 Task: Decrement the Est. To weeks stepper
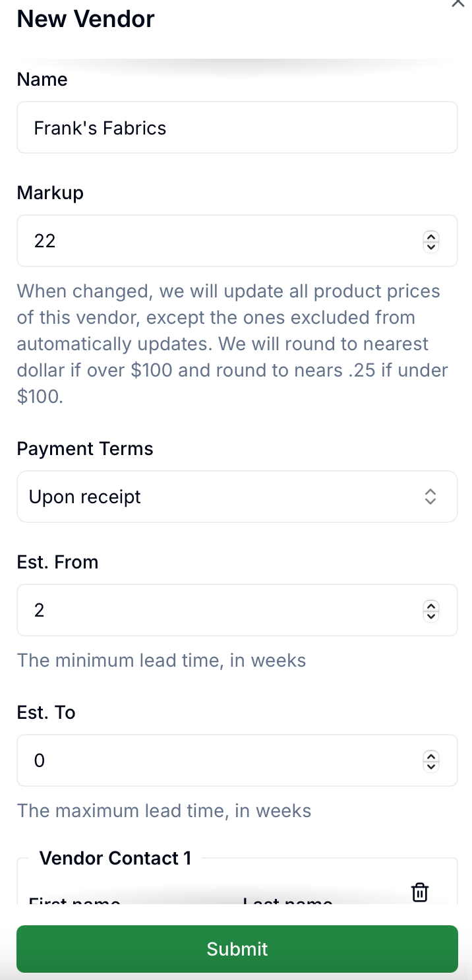click(431, 766)
